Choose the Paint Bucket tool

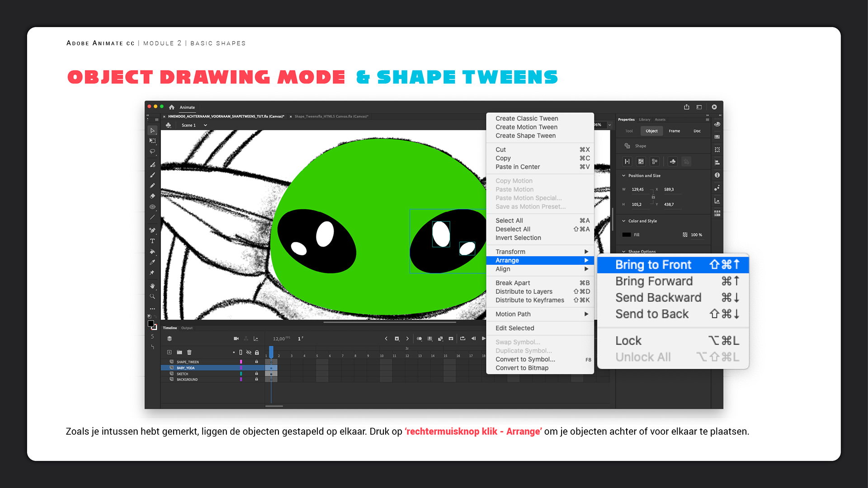pos(152,252)
